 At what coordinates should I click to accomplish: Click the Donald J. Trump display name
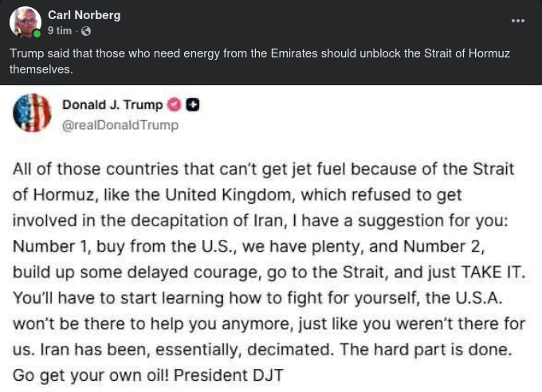[x=112, y=105]
